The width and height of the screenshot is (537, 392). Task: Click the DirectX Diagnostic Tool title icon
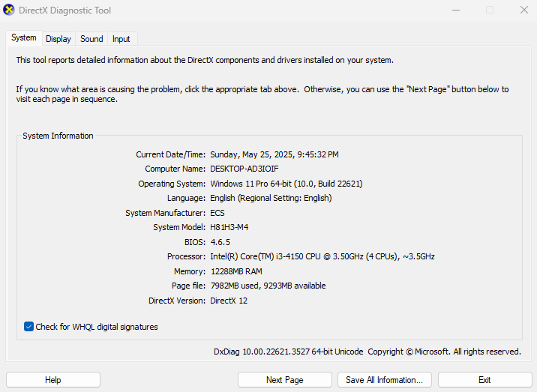9,10
